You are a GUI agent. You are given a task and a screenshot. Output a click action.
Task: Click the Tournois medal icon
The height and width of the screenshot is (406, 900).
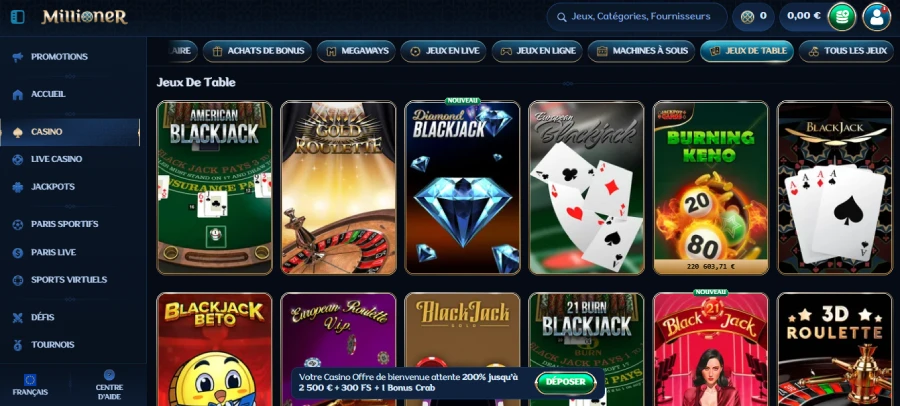pyautogui.click(x=18, y=345)
